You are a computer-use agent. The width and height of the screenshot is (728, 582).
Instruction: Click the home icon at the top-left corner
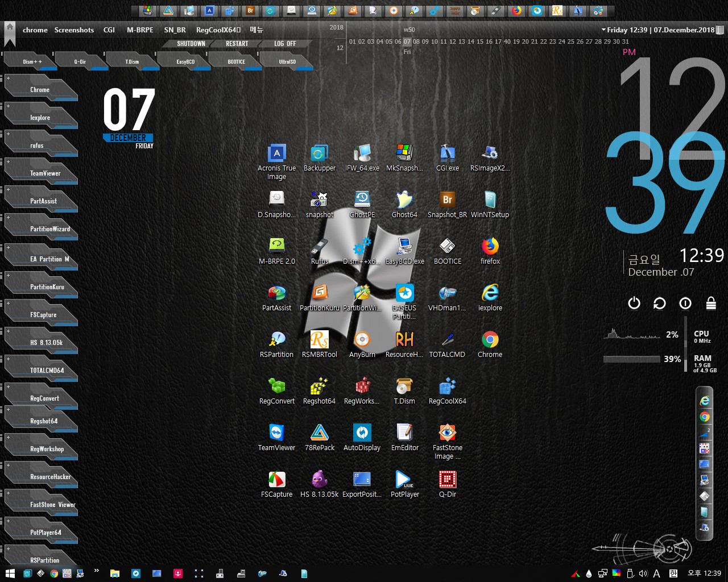click(10, 27)
